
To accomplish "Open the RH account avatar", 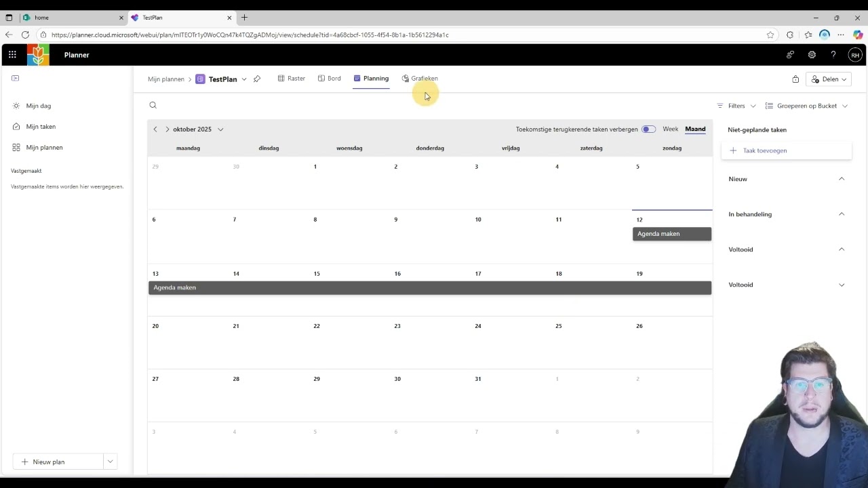I will [855, 55].
